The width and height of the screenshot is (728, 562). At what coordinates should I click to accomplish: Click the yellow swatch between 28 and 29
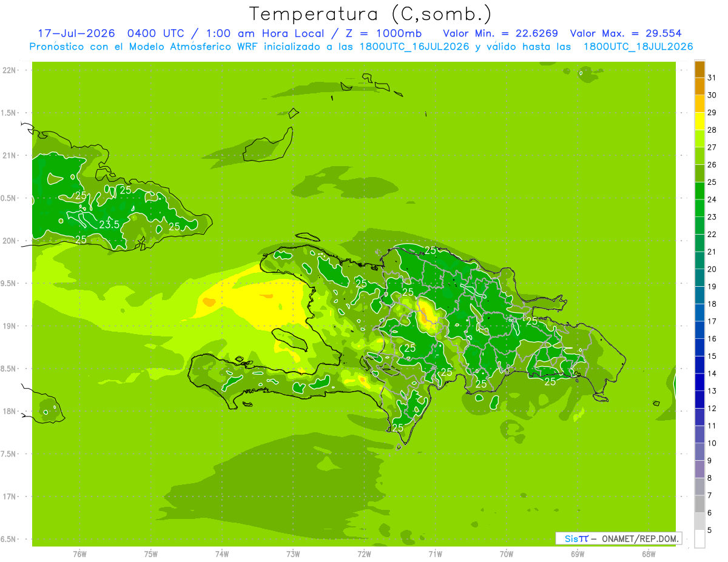coord(699,121)
